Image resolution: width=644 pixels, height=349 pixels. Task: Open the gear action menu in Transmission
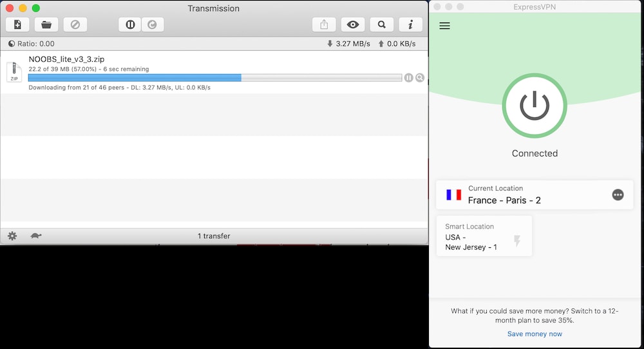click(12, 236)
